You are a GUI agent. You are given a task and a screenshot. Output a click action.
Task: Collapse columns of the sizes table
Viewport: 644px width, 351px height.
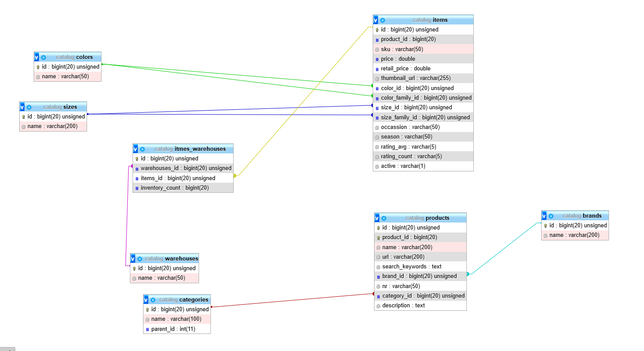pyautogui.click(x=22, y=107)
